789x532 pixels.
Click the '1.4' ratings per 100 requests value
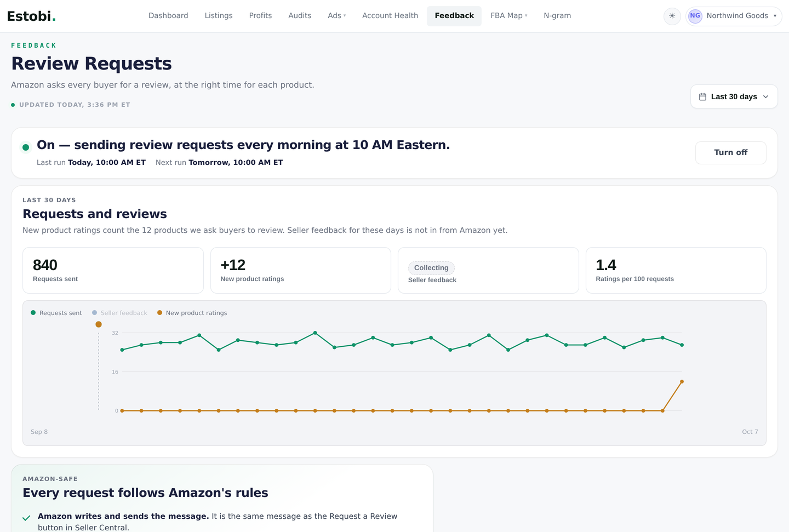[x=606, y=265]
